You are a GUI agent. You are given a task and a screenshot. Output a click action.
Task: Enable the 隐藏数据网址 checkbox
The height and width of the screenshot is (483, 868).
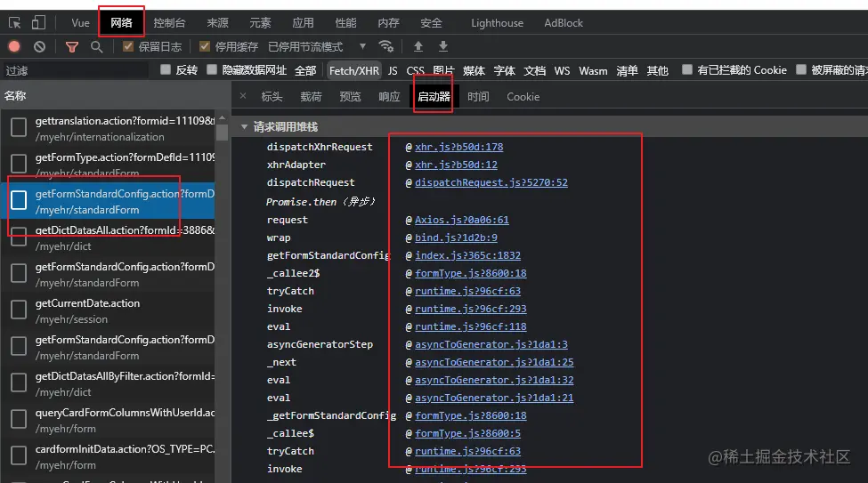click(x=212, y=69)
